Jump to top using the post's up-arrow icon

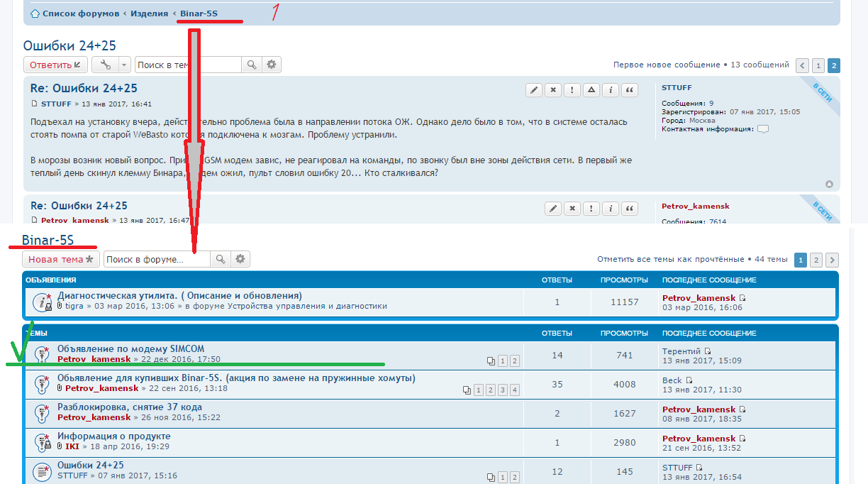click(829, 185)
